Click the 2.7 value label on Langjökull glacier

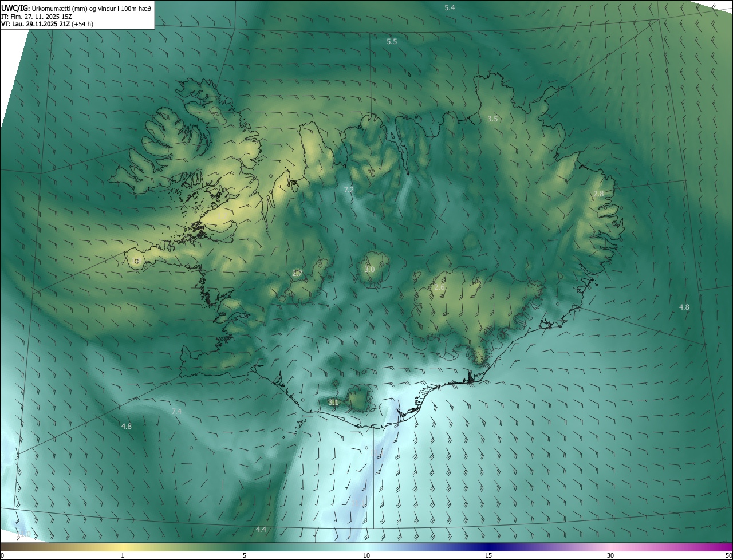[297, 274]
